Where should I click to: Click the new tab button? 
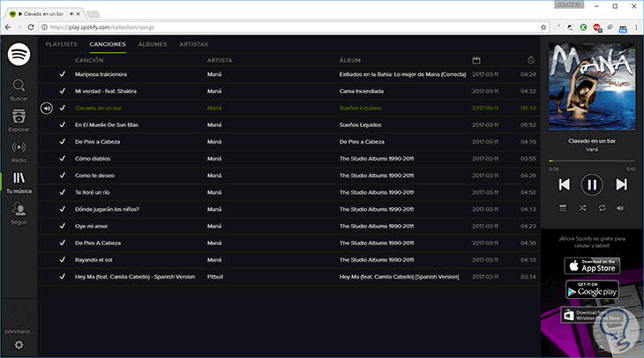94,14
